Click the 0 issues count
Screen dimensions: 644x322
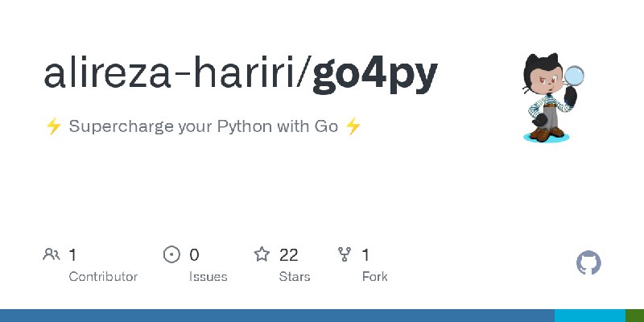point(194,255)
